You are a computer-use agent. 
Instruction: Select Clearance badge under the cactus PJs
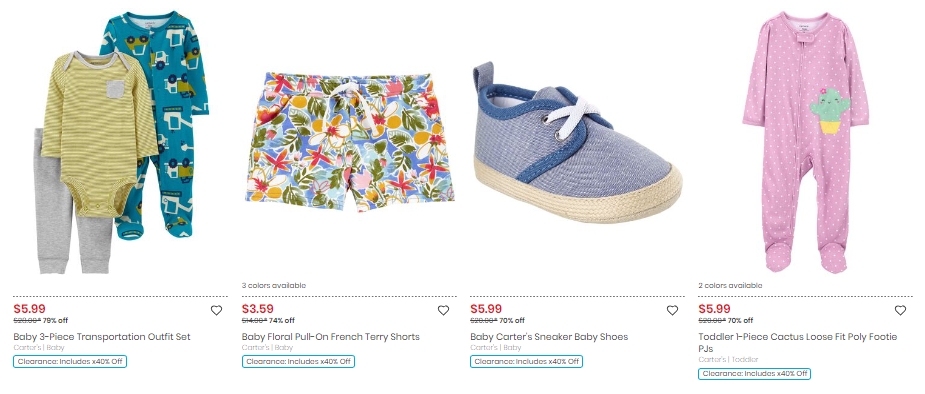[755, 373]
